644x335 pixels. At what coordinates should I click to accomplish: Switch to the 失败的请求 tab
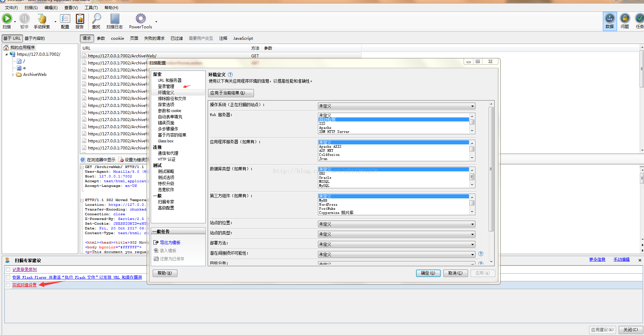pos(154,38)
